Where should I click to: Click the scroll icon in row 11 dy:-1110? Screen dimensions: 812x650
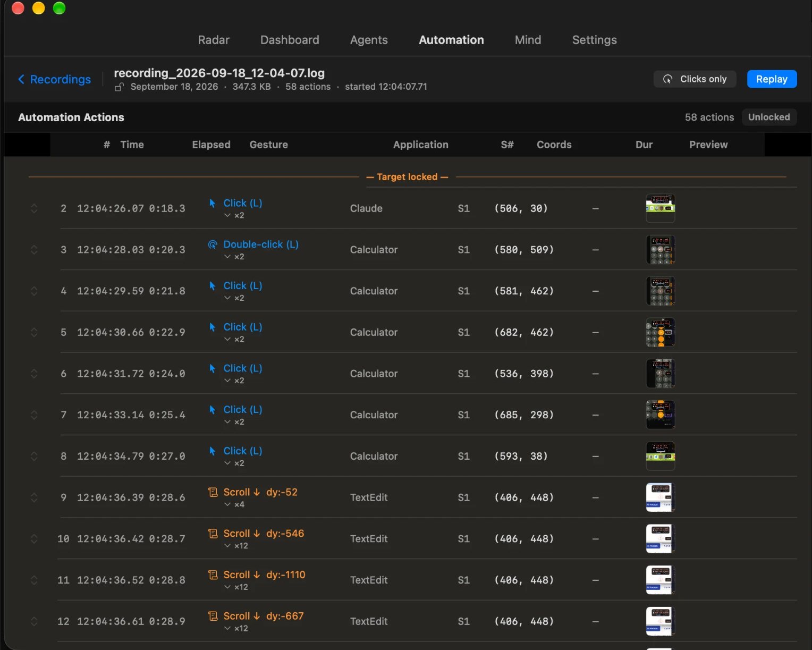point(213,575)
